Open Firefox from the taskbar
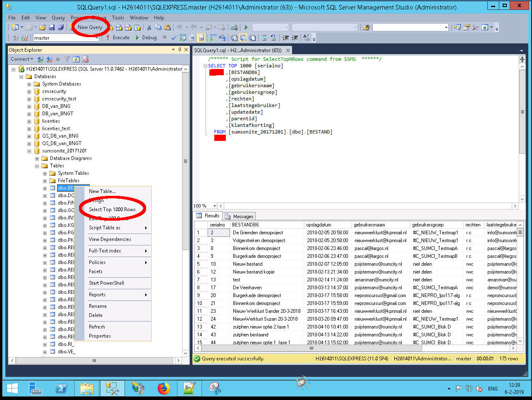 (164, 388)
